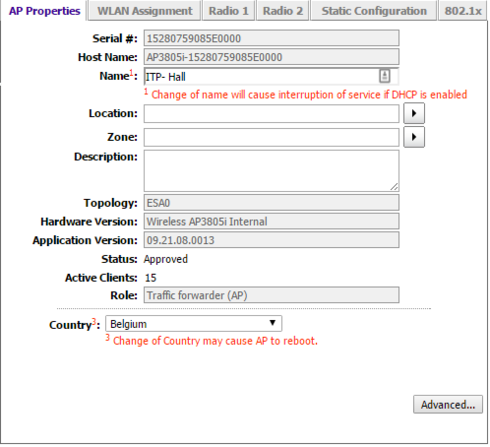Click the Application Version 09.21.08.0013 field
This screenshot has width=490, height=447.
pyautogui.click(x=271, y=240)
